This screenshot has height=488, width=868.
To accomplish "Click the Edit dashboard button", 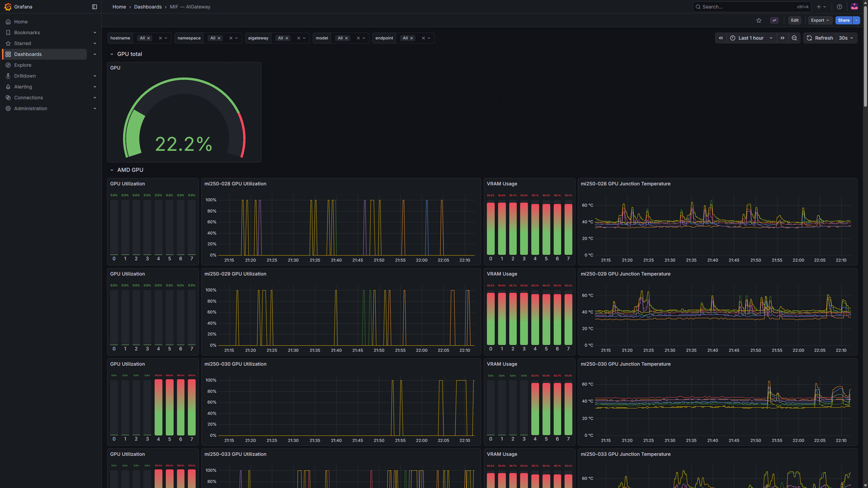I will click(x=795, y=20).
